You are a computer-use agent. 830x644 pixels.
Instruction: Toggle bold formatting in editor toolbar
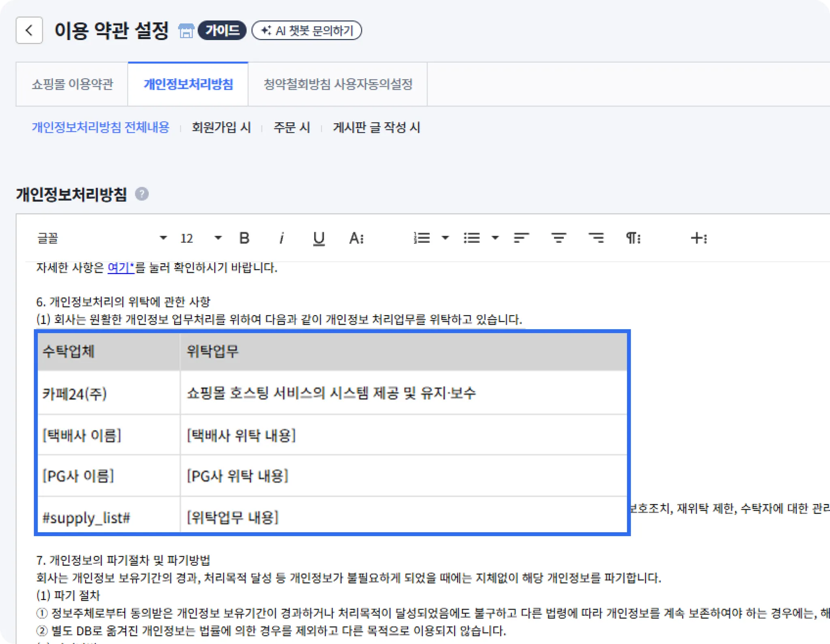(x=244, y=238)
